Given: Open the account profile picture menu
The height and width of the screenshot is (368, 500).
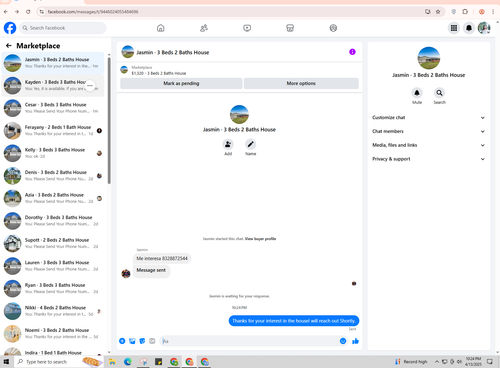Looking at the screenshot, I should pyautogui.click(x=484, y=28).
